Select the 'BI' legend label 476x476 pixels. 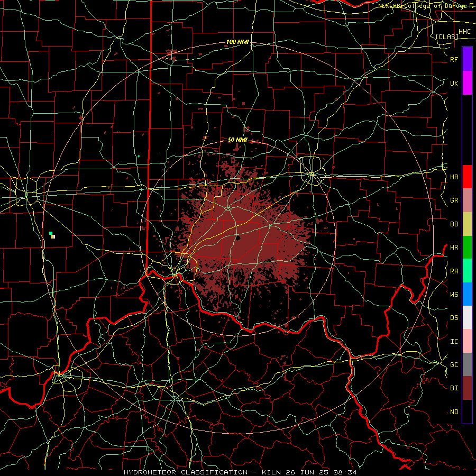tap(454, 388)
